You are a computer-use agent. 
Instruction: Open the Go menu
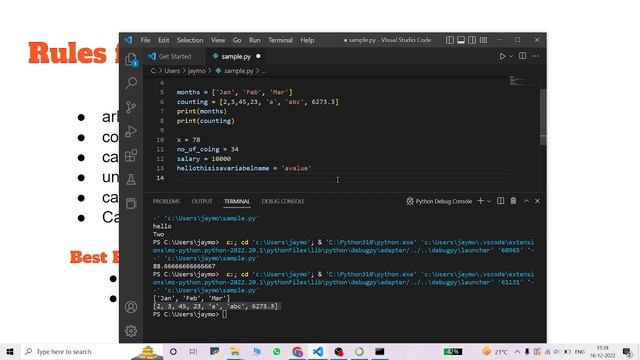pos(237,40)
